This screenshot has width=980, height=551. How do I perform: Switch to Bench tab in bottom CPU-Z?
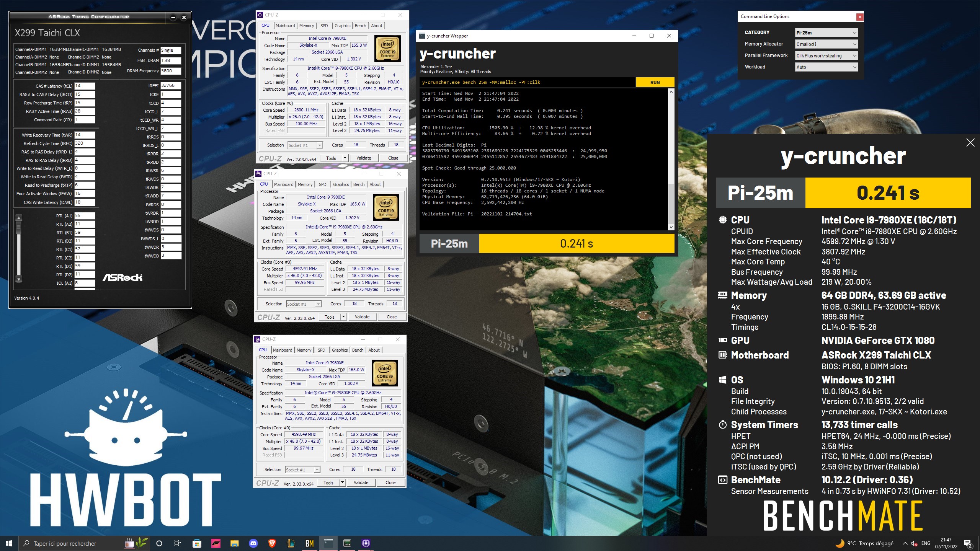pyautogui.click(x=358, y=350)
